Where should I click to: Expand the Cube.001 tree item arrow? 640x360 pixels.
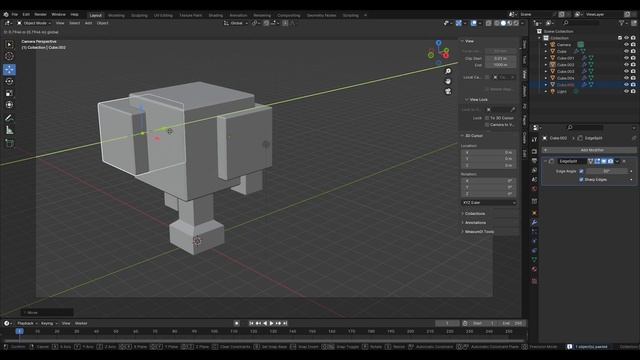coord(546,58)
